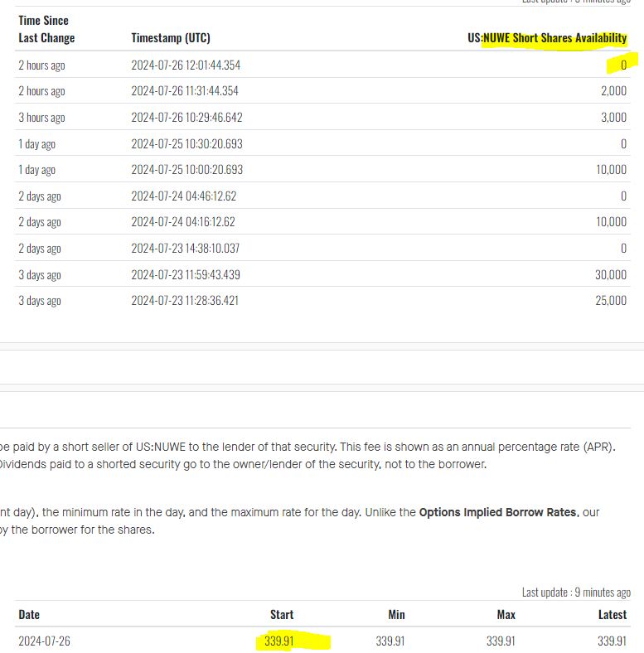Click the '3 hours ago' cell

pyautogui.click(x=41, y=118)
